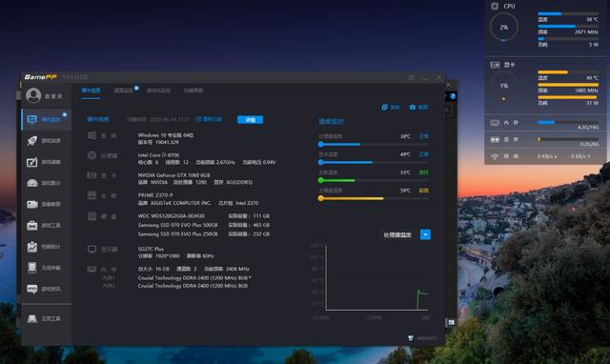This screenshot has height=364, width=610.
Task: Open the GamePP hamburger menu in title bar
Action: [411, 78]
